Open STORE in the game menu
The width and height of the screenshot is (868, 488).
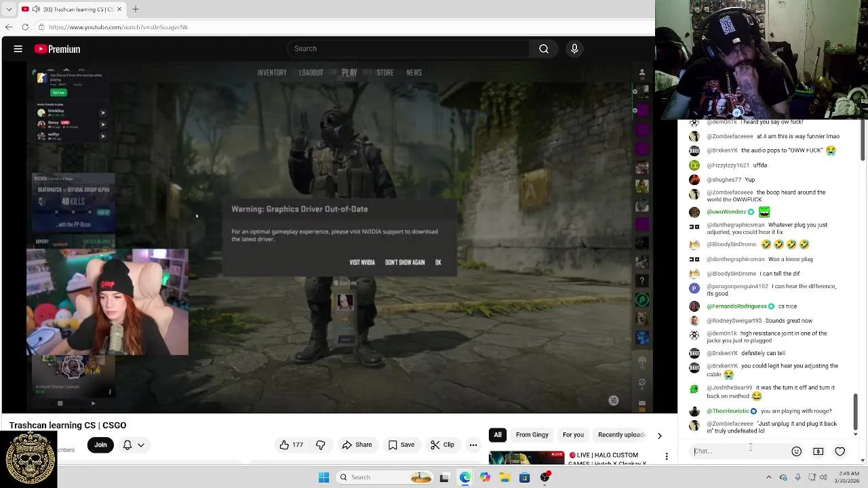[x=385, y=73]
